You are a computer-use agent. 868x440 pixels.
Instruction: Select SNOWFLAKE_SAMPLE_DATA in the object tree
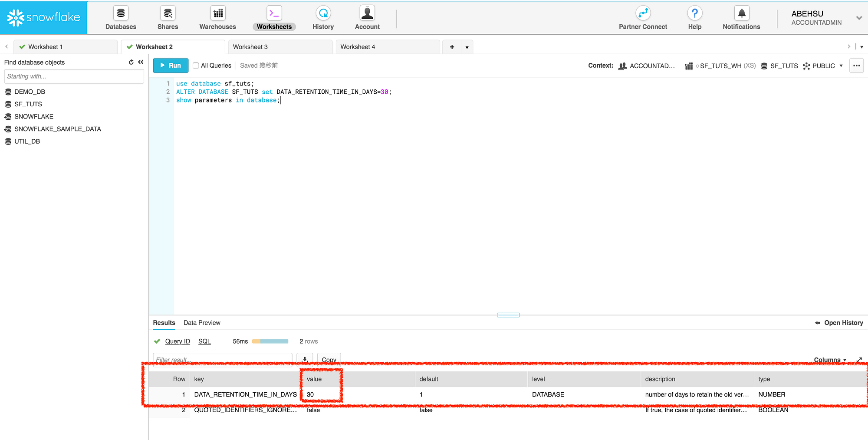[x=57, y=129]
